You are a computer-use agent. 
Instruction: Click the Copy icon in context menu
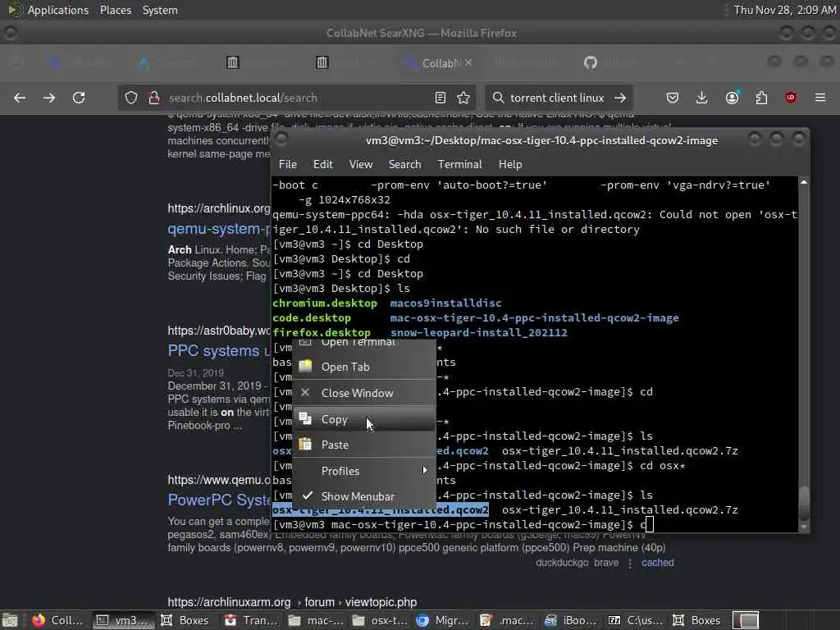click(x=305, y=418)
